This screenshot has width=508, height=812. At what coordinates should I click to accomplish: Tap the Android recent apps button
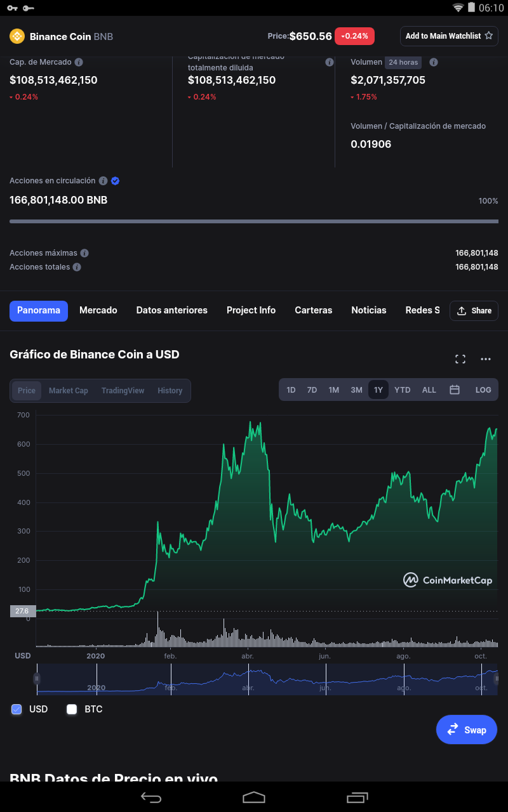(x=357, y=797)
